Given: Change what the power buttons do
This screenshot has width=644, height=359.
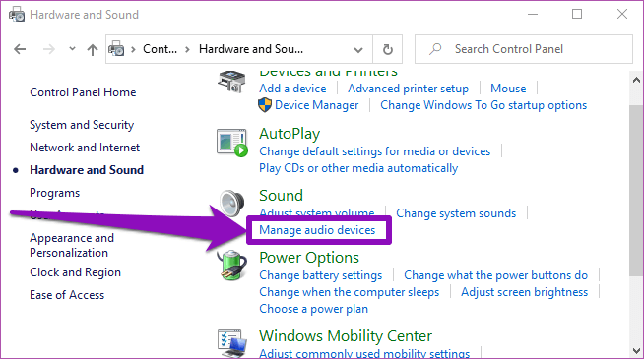Looking at the screenshot, I should tap(495, 275).
